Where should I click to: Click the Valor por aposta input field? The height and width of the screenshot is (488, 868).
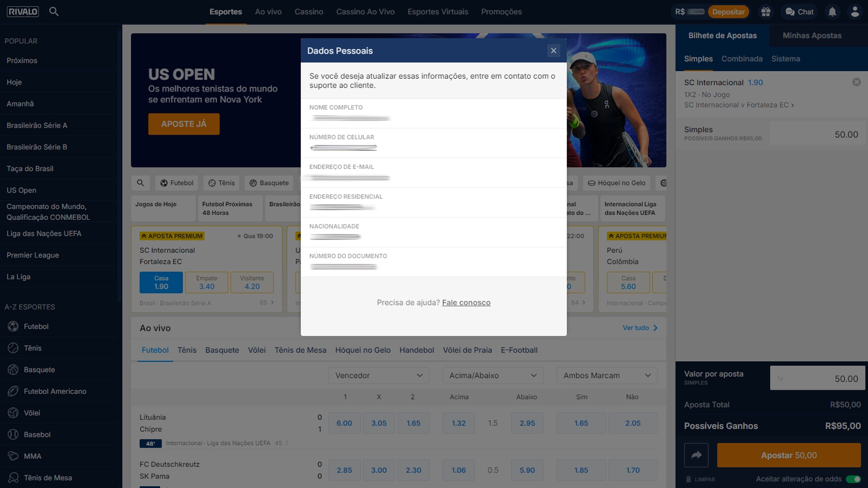(x=817, y=379)
